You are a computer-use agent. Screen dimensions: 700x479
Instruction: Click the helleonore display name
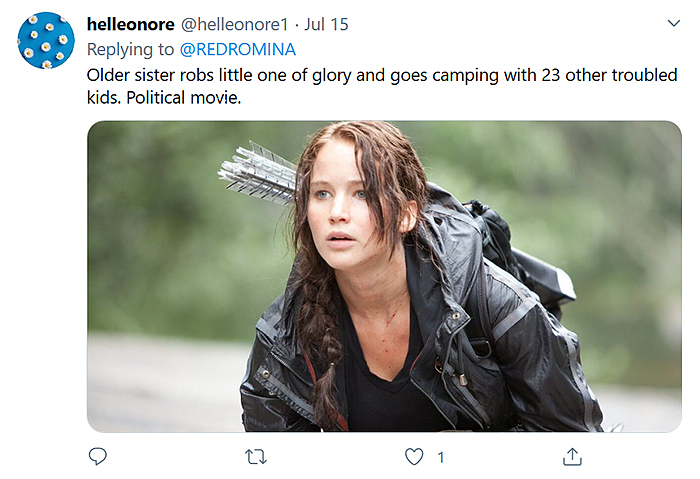click(131, 24)
